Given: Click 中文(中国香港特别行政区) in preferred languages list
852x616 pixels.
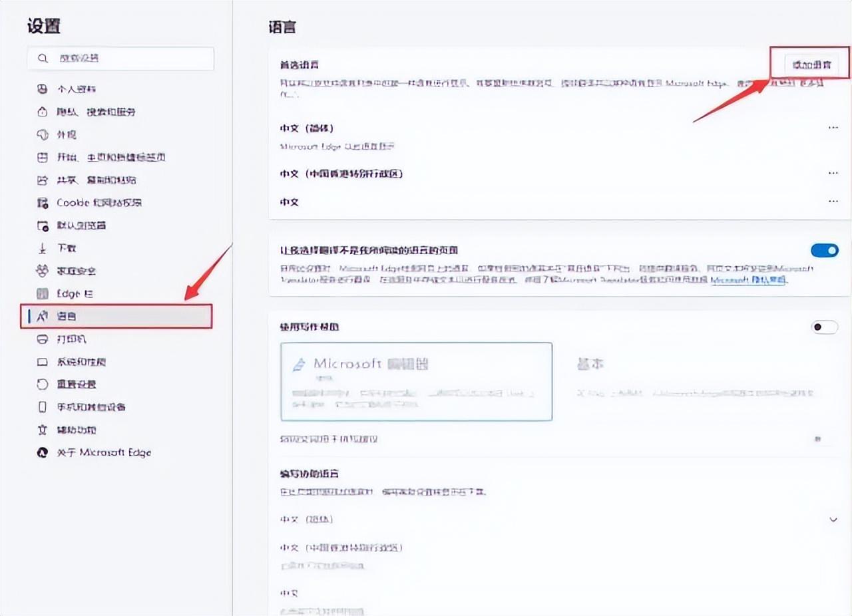Looking at the screenshot, I should 341,174.
